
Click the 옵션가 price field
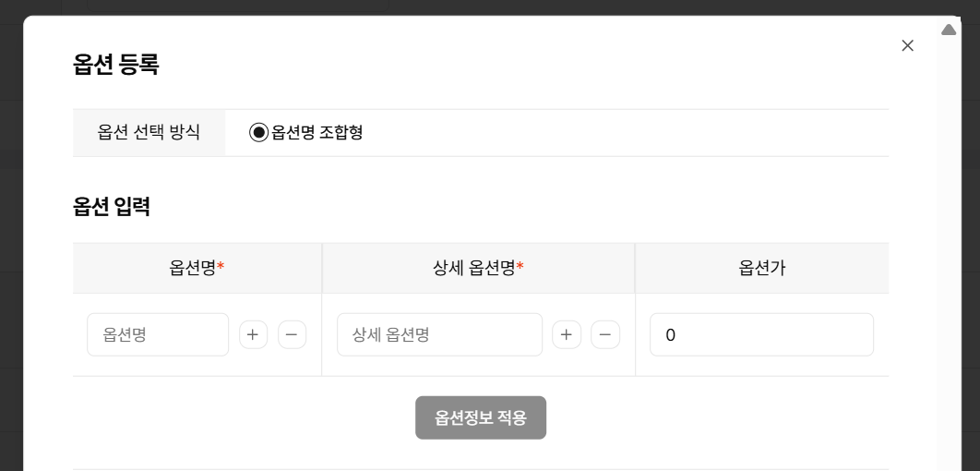click(x=761, y=334)
